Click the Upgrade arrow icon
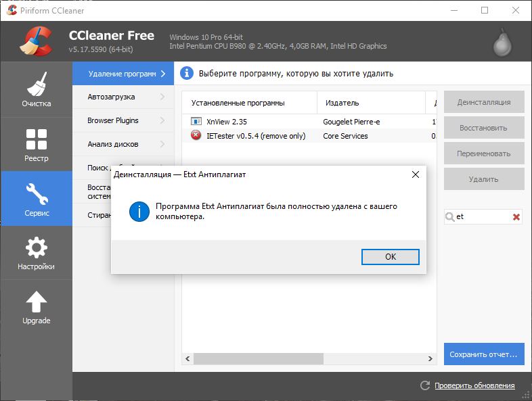 (x=37, y=302)
